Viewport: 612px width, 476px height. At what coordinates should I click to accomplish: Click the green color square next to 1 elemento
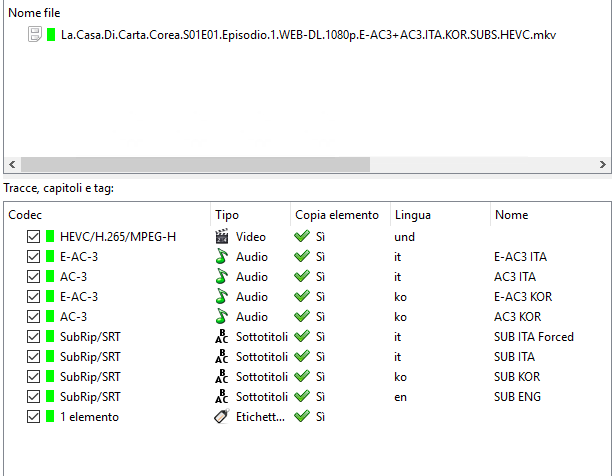click(x=50, y=416)
